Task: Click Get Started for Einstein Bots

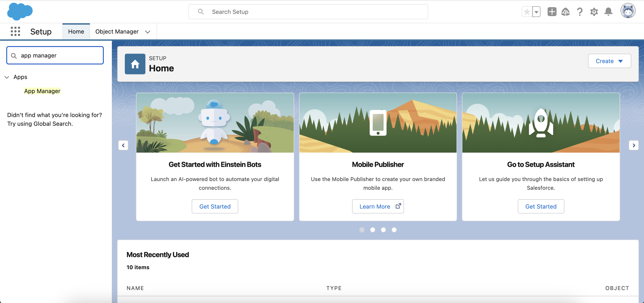Action: (215, 206)
